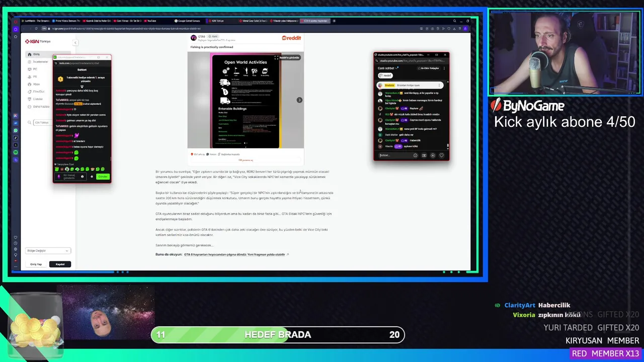The height and width of the screenshot is (362, 644).
Task: Open the Google Görsel Sonucu tab
Action: point(187,21)
